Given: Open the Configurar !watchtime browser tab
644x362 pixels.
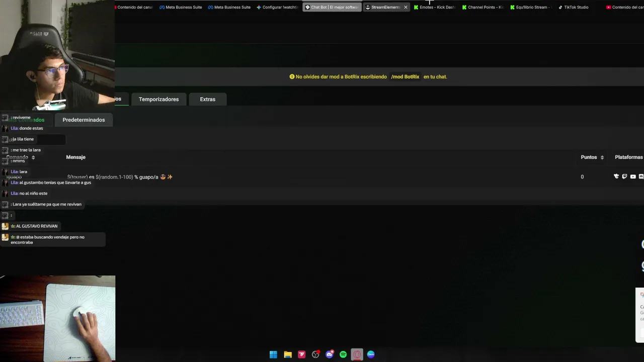Looking at the screenshot, I should pos(277,7).
